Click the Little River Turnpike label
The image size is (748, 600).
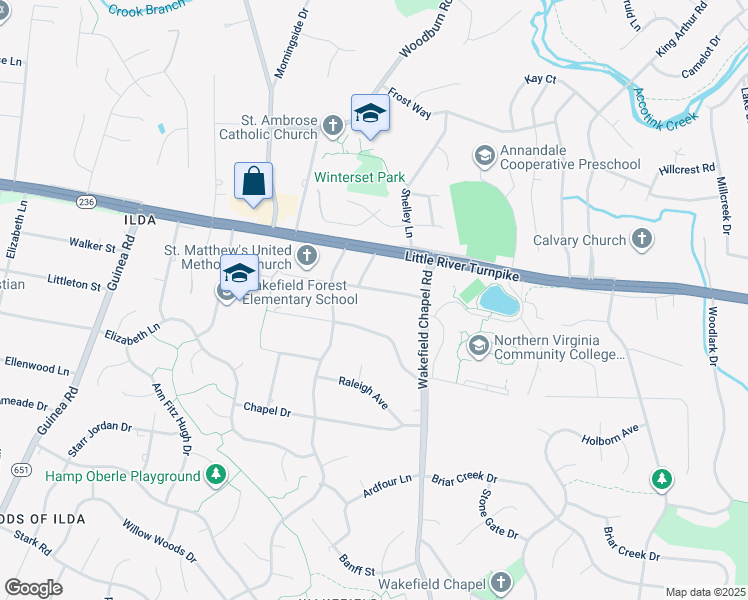pos(462,267)
